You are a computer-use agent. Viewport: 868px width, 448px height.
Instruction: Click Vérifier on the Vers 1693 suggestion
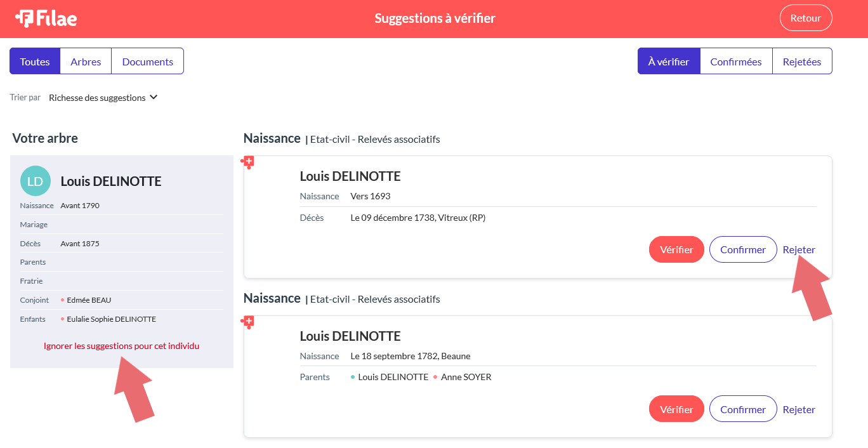[x=676, y=249]
